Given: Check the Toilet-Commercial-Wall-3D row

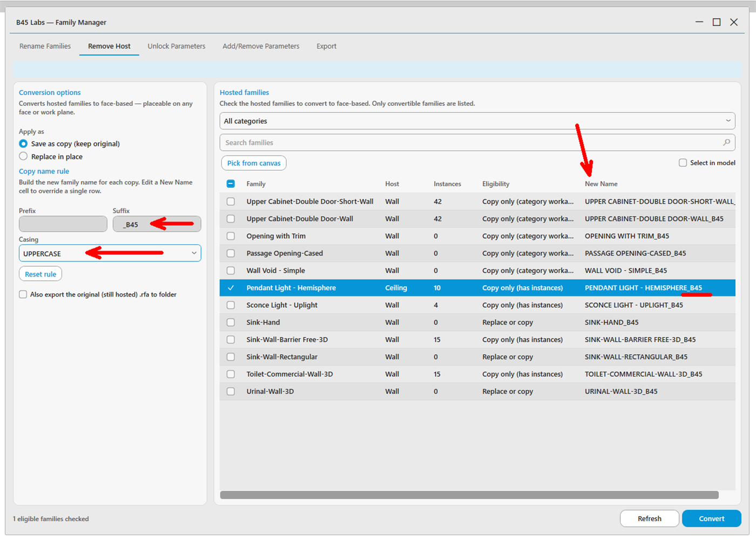Looking at the screenshot, I should point(231,374).
